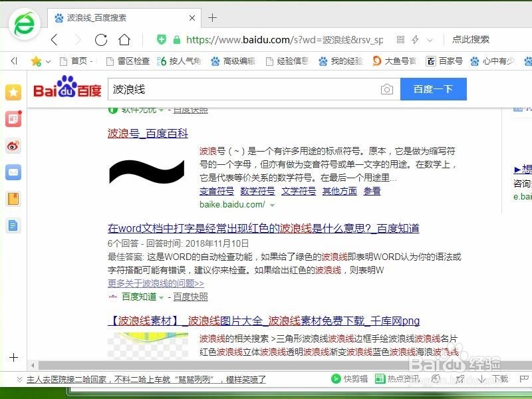532x399 pixels.
Task: Click the 百度一下 search button
Action: 434,89
